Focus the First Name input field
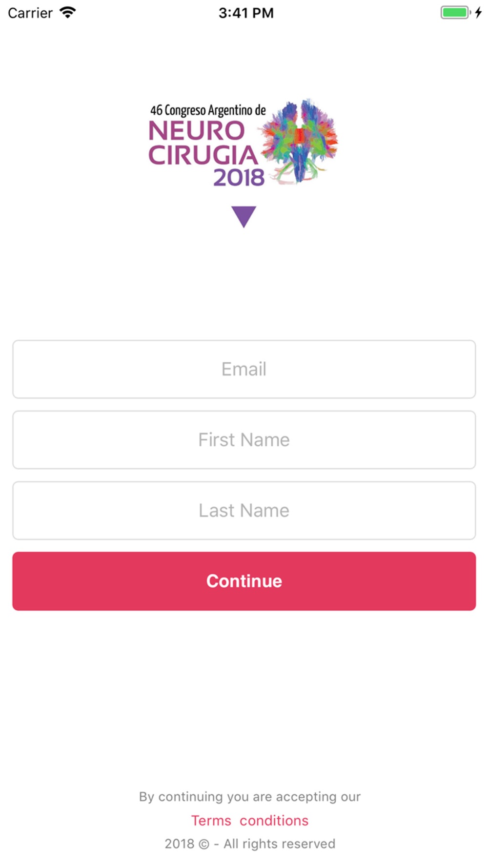The image size is (488, 868). pos(244,440)
